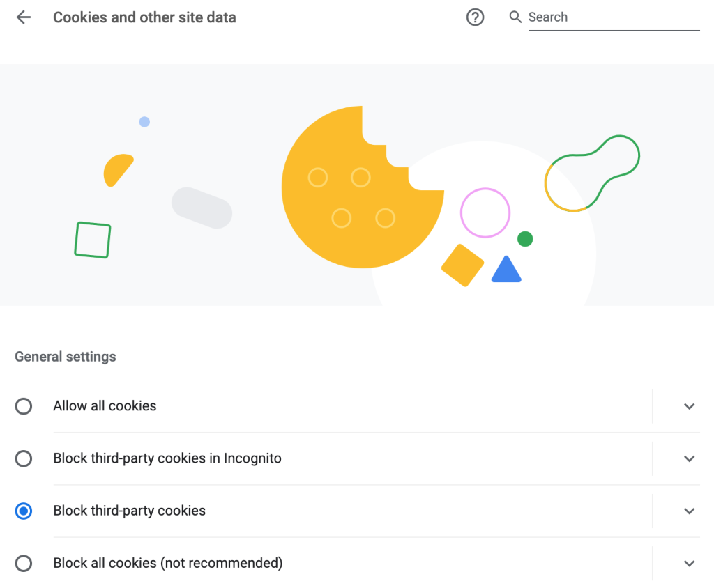Click the back arrow icon

click(x=24, y=17)
